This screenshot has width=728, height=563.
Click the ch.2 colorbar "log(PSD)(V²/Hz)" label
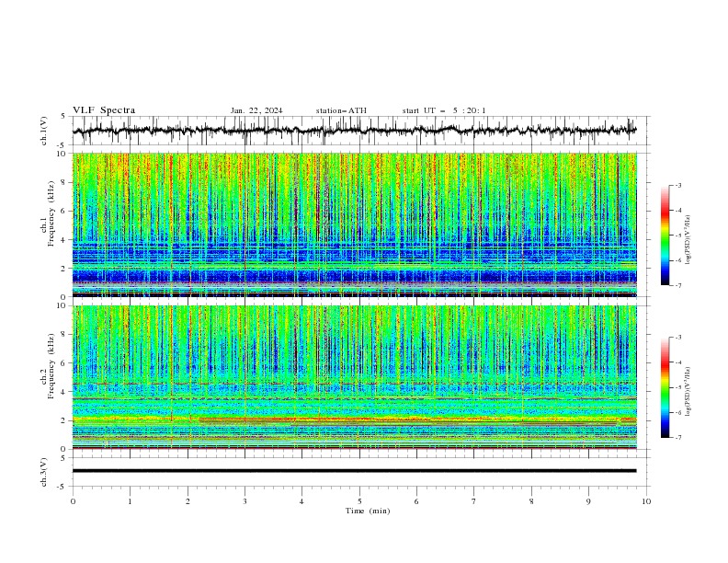click(x=688, y=392)
